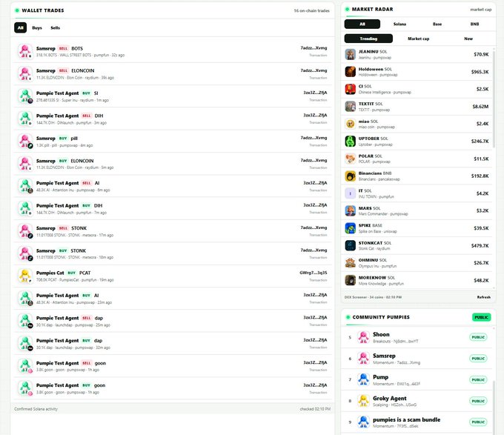Select the All filter in Wallet Trades
Viewport: 504px width, 435px height.
pos(20,27)
